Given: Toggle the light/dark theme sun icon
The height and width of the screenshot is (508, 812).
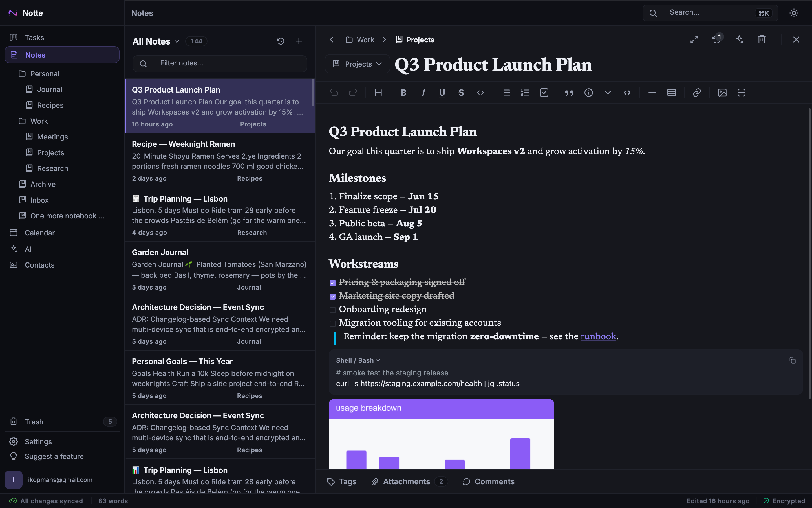Looking at the screenshot, I should click(x=794, y=13).
